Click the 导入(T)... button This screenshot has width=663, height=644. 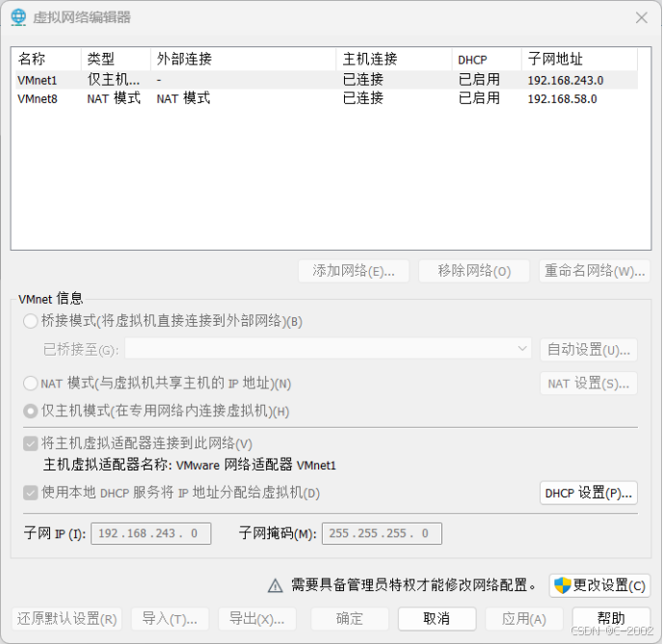(x=170, y=619)
